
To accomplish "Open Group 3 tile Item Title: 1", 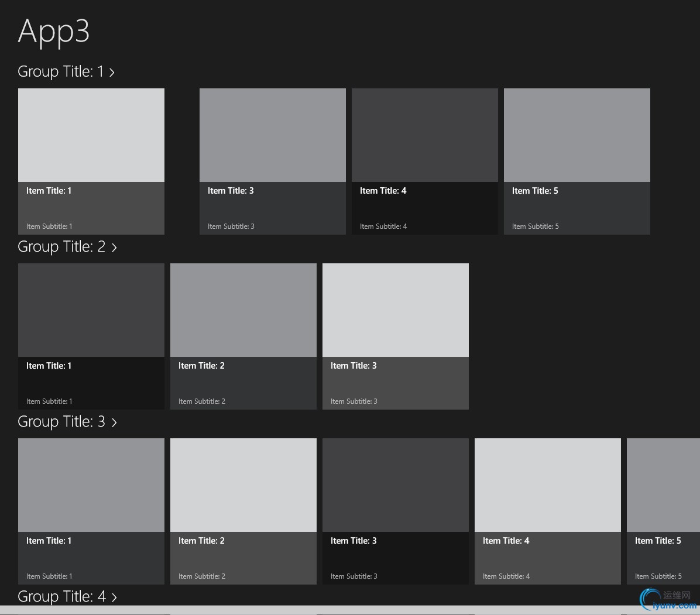I will [91, 511].
